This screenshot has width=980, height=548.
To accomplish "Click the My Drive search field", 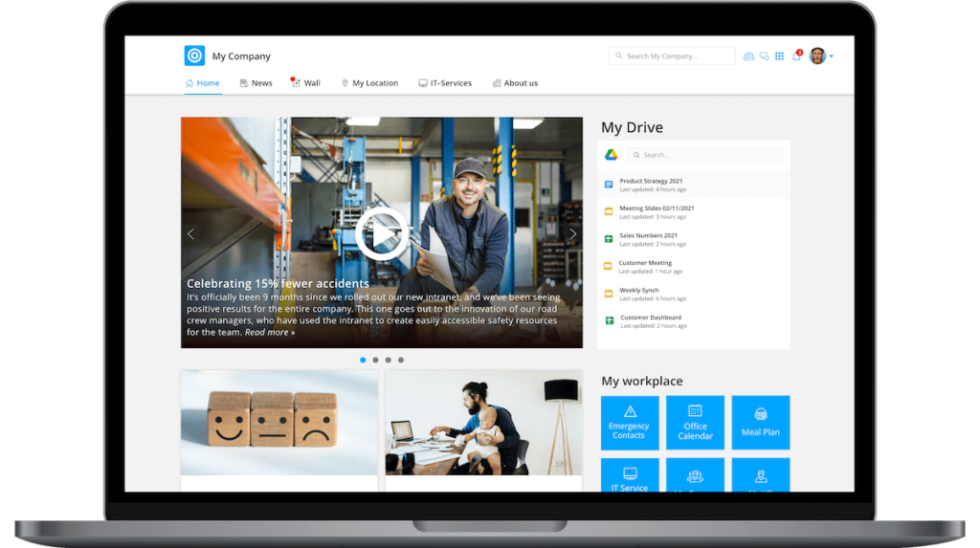I will tap(704, 154).
